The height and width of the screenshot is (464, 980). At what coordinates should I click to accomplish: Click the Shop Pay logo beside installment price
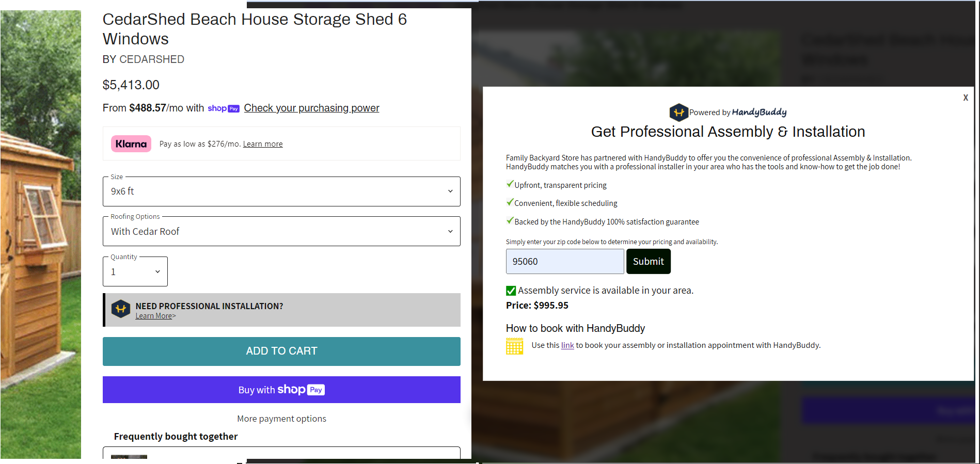point(224,108)
